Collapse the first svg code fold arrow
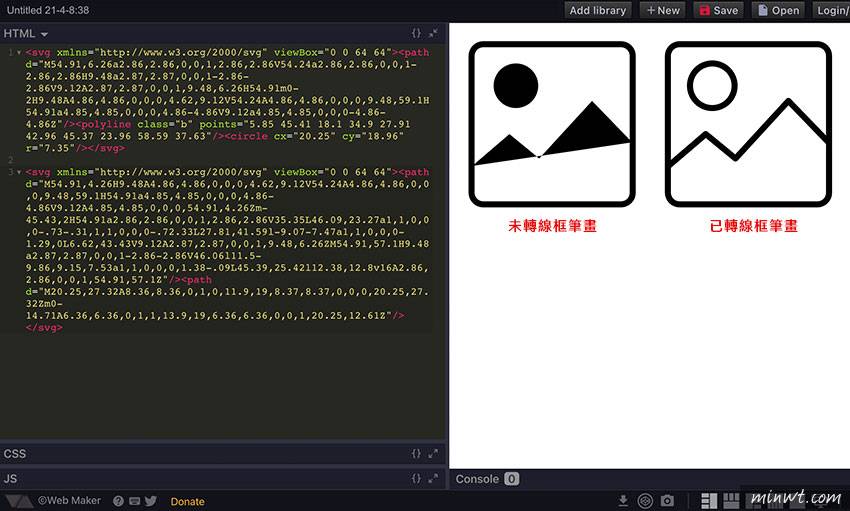Viewport: 850px width, 511px height. coord(18,51)
